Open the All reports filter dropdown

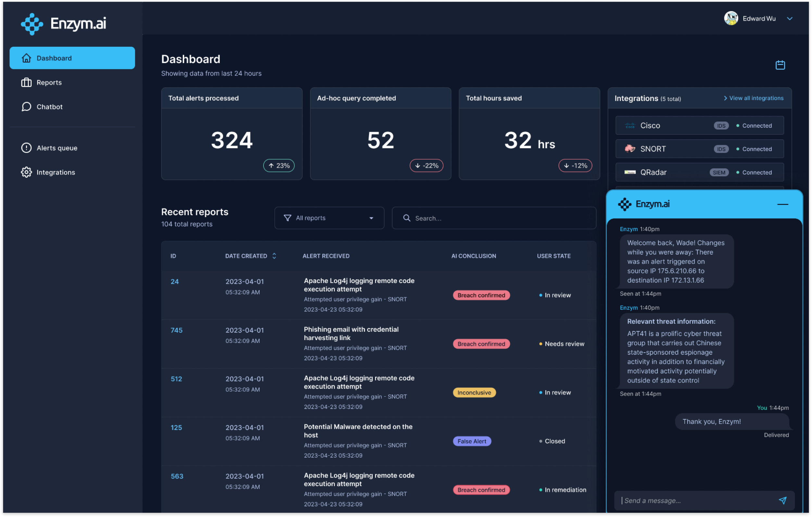(329, 218)
